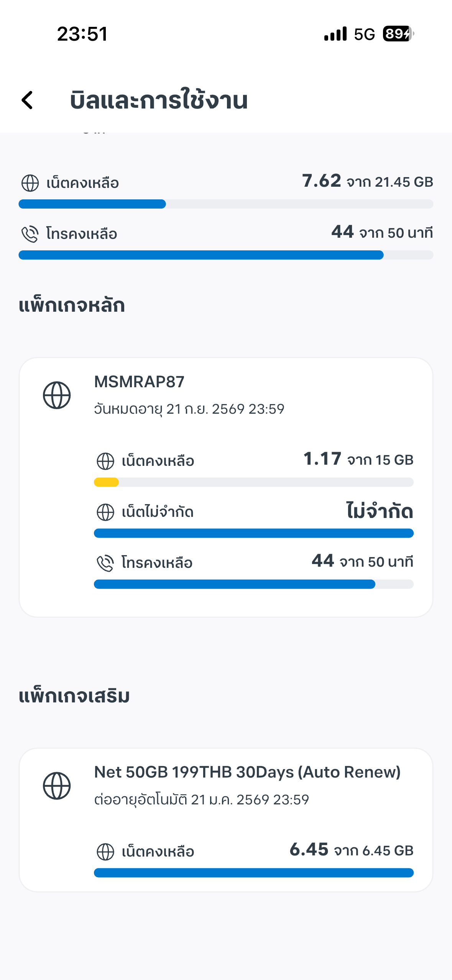Tap the ไม่จำกัด unlimited value label

click(380, 511)
